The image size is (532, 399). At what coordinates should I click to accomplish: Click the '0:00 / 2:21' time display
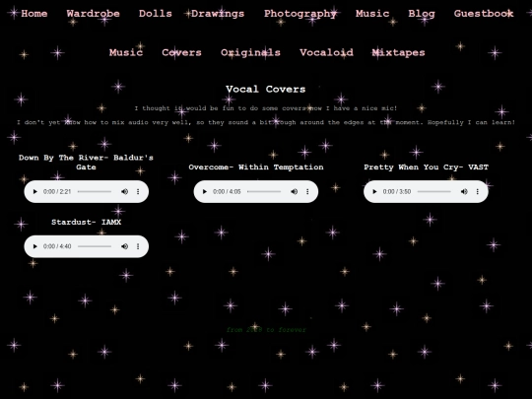(x=57, y=192)
